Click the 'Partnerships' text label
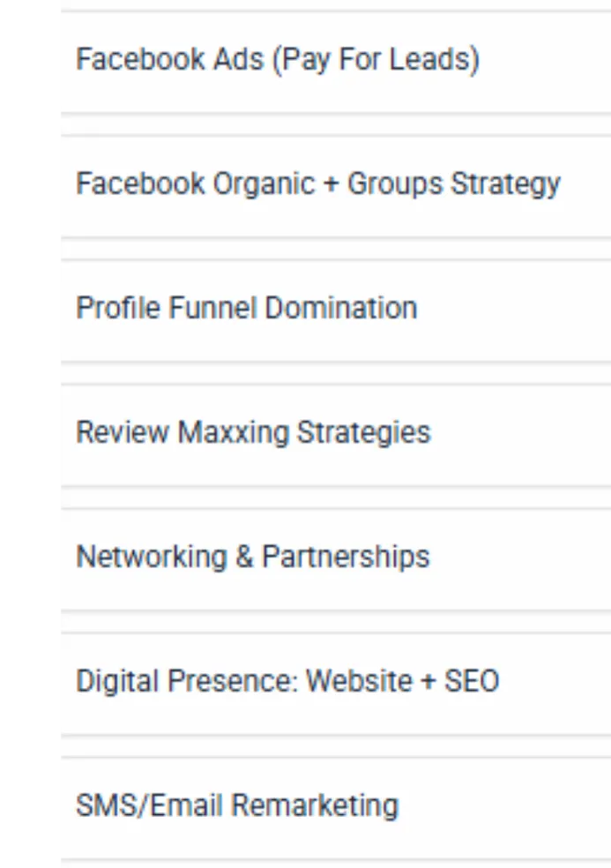Image resolution: width=611 pixels, height=868 pixels. (346, 557)
